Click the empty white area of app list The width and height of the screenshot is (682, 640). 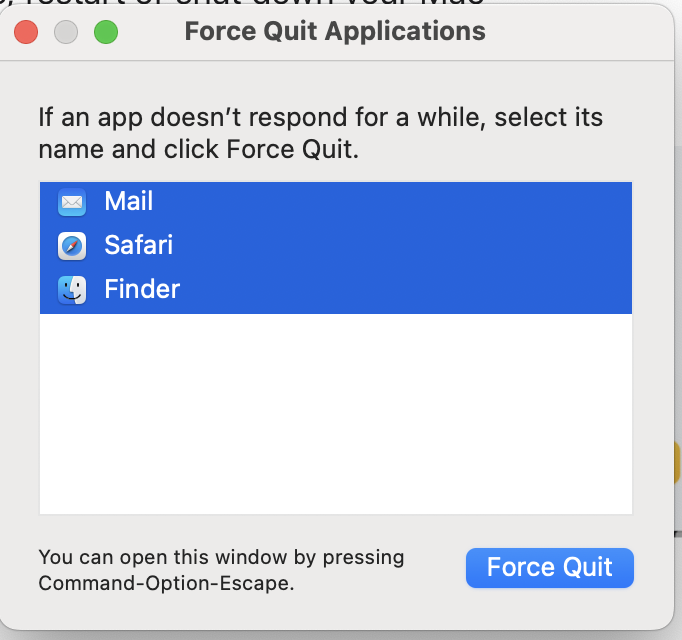coord(335,415)
